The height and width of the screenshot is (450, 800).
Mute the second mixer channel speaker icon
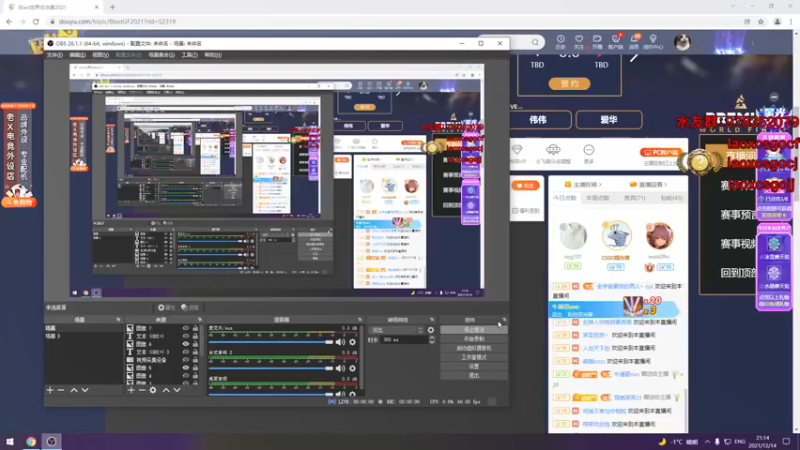click(340, 368)
